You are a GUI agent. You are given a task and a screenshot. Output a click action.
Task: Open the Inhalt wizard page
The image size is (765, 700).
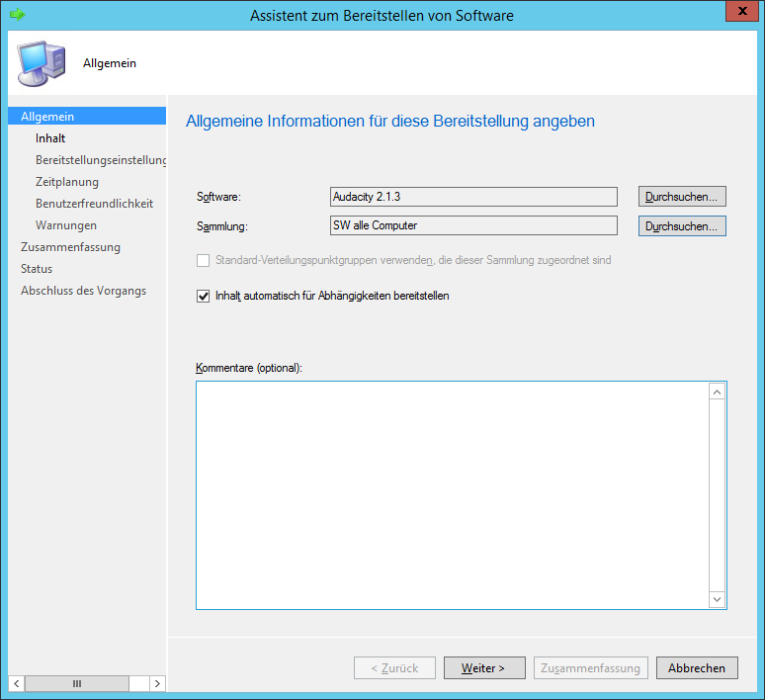[50, 138]
